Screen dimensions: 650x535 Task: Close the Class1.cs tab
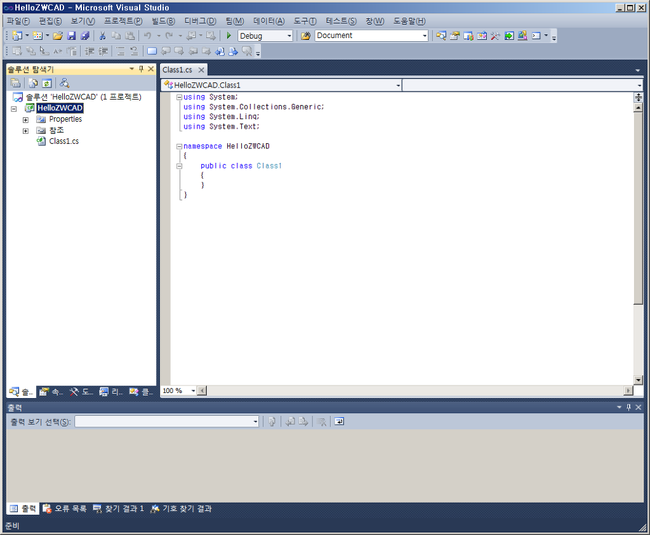point(201,70)
